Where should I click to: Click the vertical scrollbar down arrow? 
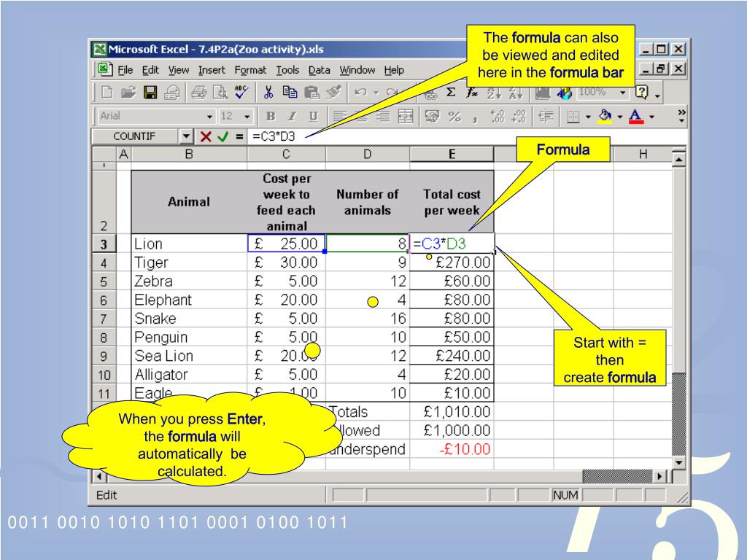pyautogui.click(x=679, y=463)
